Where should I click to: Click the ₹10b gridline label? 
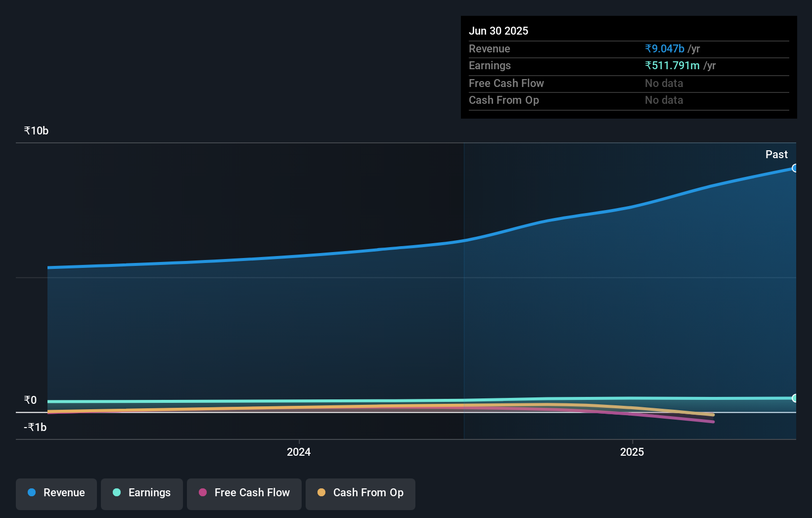point(36,130)
